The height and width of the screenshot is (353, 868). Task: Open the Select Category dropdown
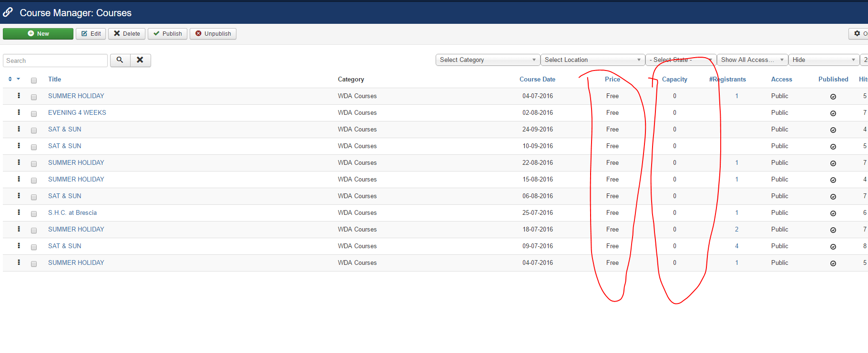point(487,60)
